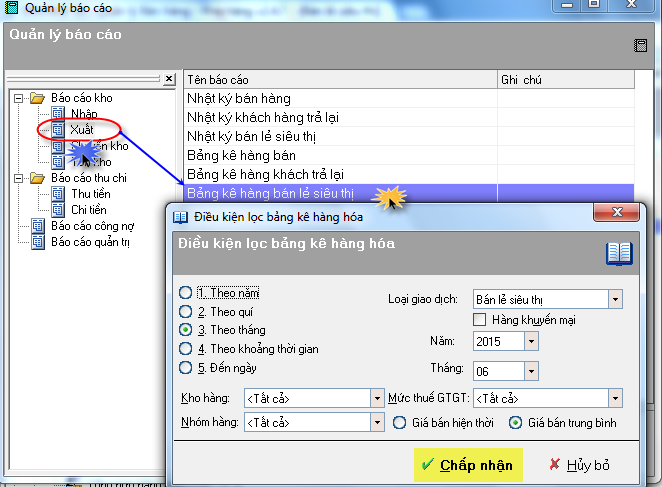Click the Thu tiền document icon
This screenshot has width=662, height=487.
coord(58,194)
